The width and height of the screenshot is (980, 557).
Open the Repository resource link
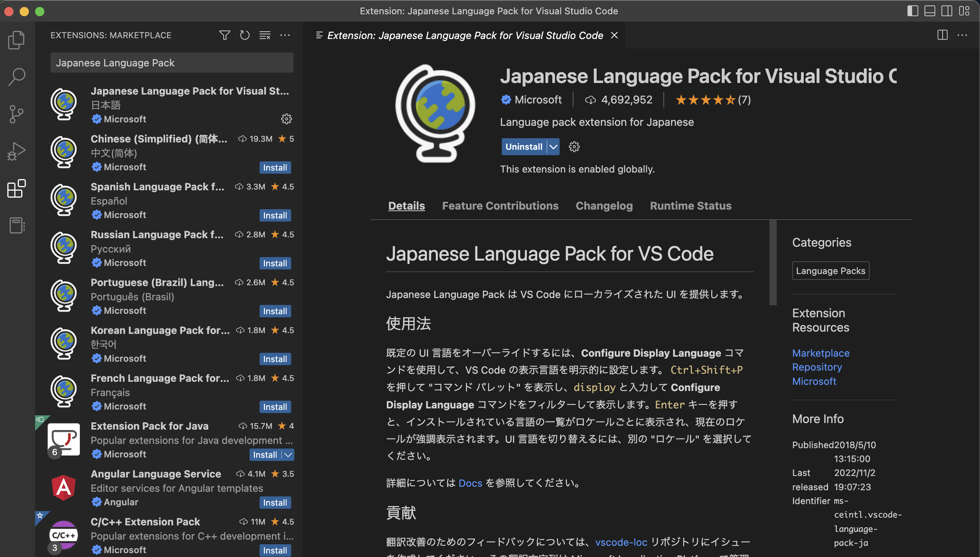pyautogui.click(x=817, y=367)
